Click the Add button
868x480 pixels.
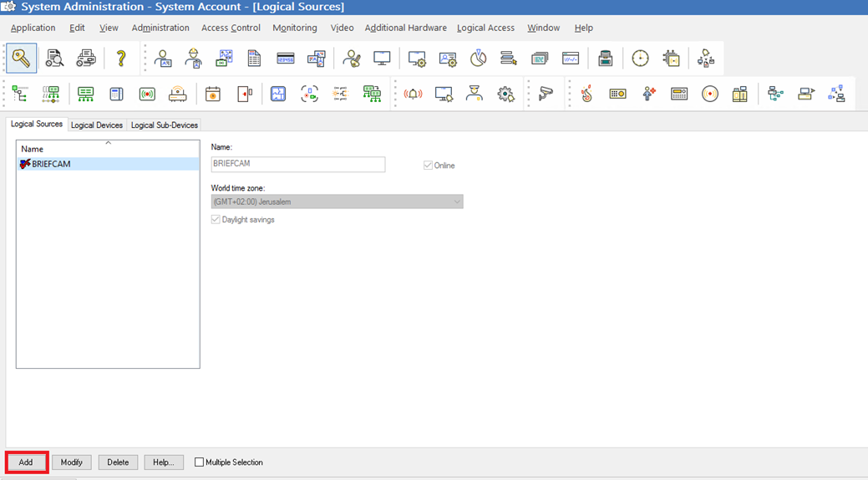click(x=26, y=462)
